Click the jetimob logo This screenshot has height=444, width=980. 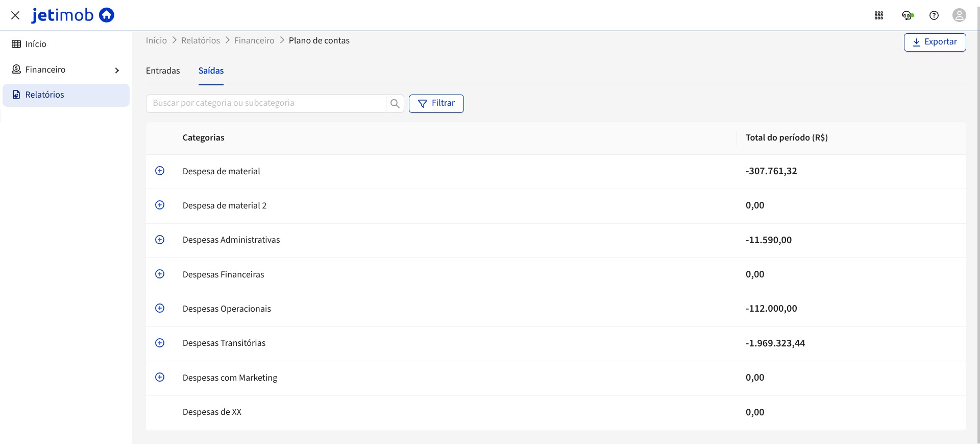click(72, 15)
